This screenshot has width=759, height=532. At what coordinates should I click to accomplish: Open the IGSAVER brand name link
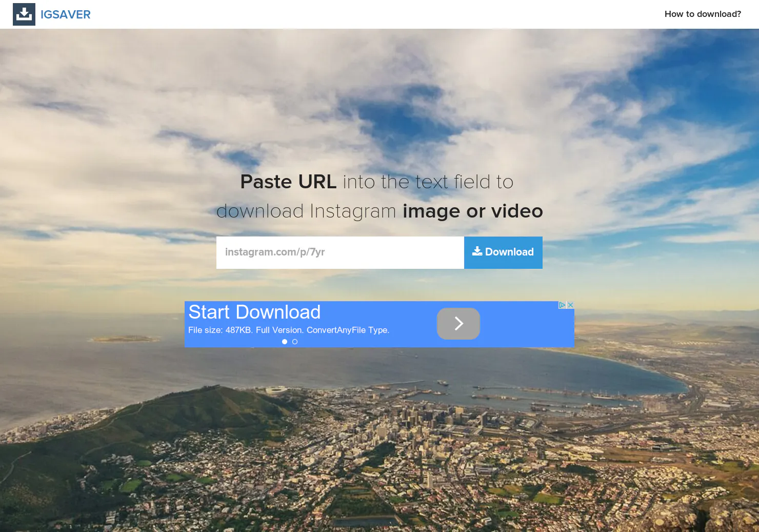point(66,14)
